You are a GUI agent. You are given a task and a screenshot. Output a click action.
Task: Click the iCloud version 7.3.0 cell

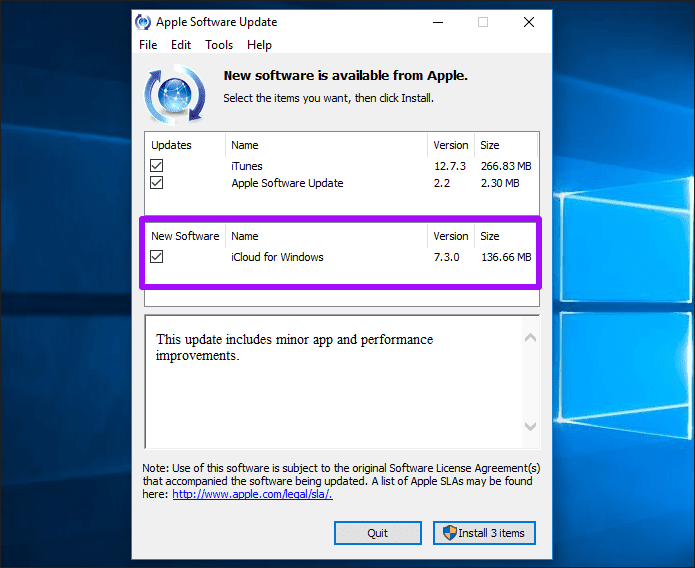pyautogui.click(x=446, y=257)
